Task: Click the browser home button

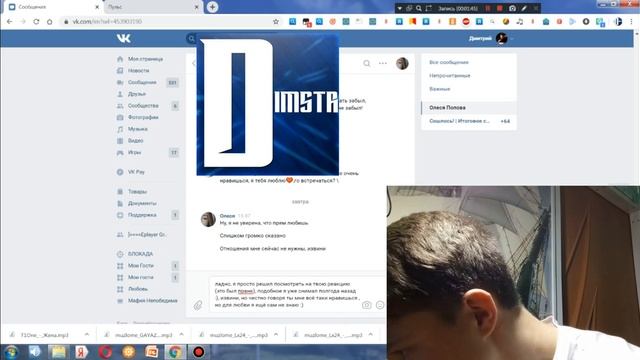Action: click(x=49, y=22)
